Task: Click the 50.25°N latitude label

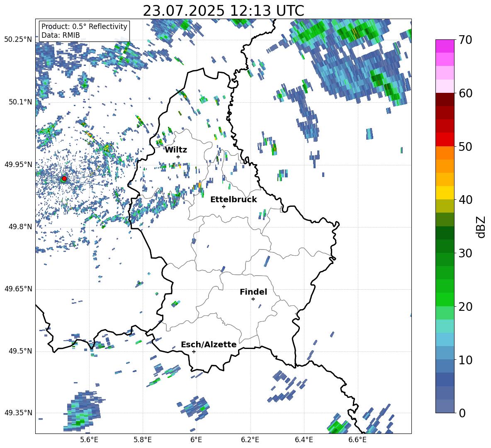Action: [19, 40]
